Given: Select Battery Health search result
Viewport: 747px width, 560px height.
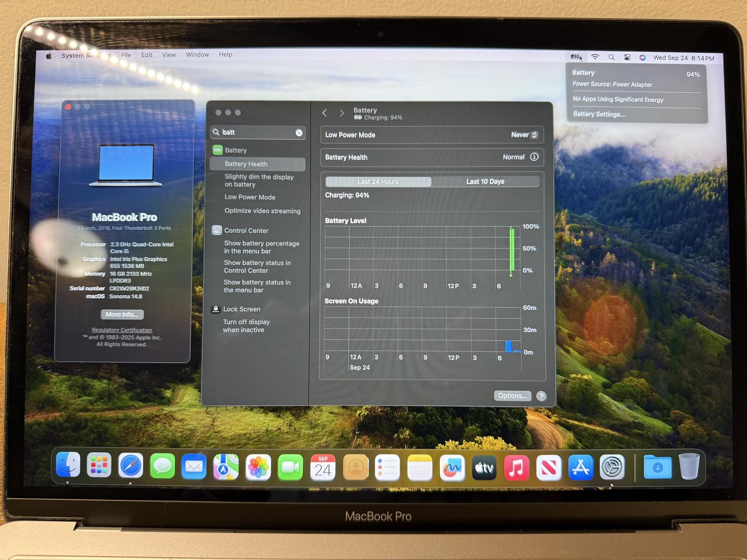Looking at the screenshot, I should pyautogui.click(x=258, y=164).
